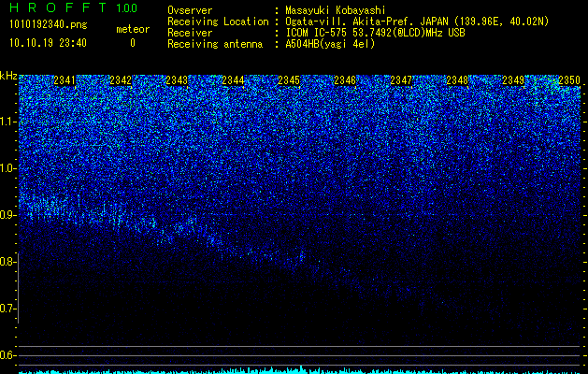Screen dimensions: 588x374
Task: Click the cyan signal level graph at bottom
Action: (x=299, y=370)
